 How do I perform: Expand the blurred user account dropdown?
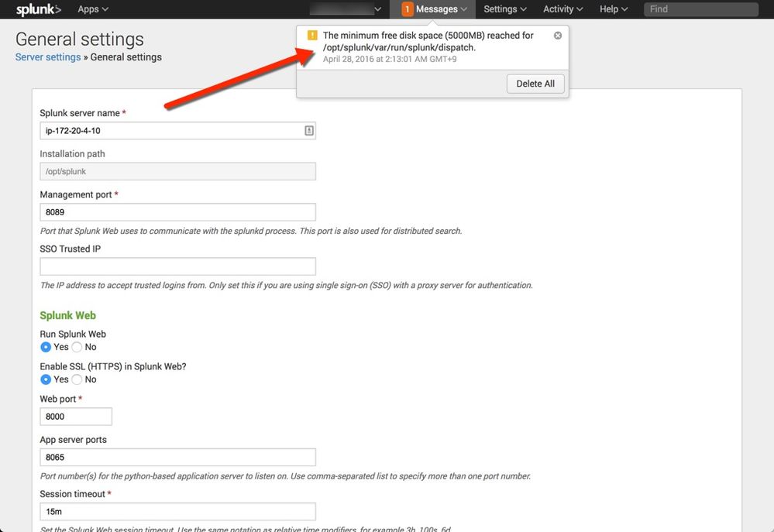tap(346, 9)
